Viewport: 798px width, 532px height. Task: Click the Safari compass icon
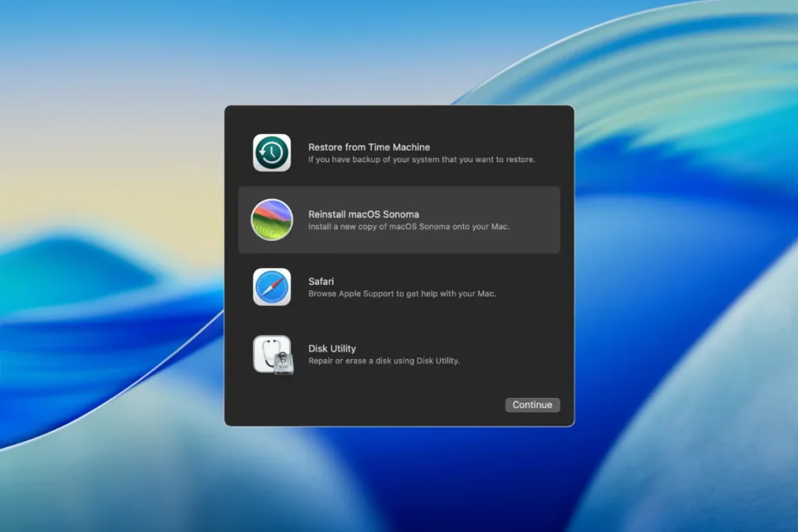click(272, 287)
